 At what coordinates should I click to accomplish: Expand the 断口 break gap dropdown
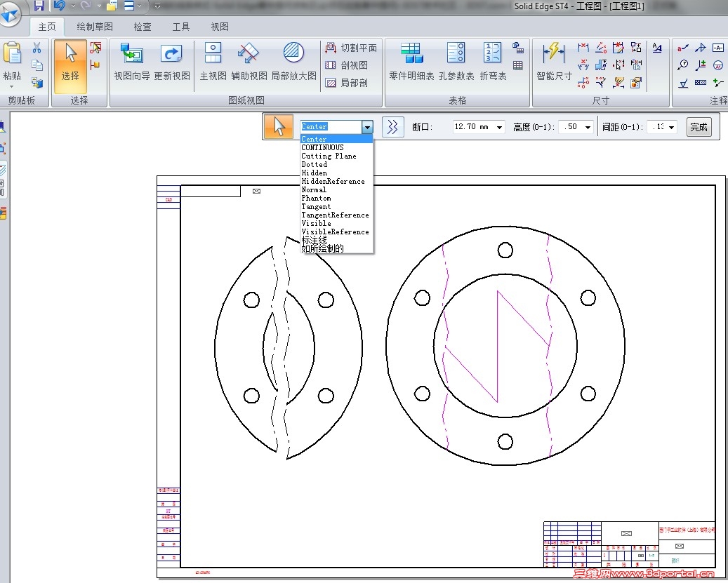(x=500, y=128)
